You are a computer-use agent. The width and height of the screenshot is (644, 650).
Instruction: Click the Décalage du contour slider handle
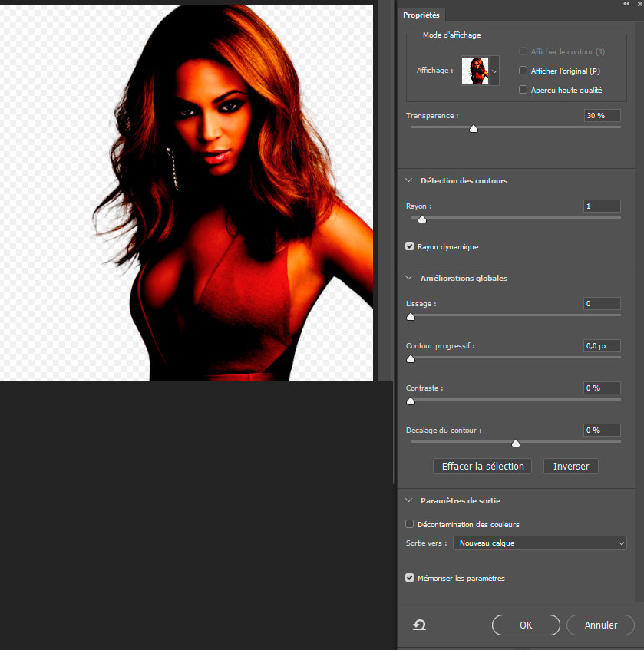click(x=516, y=443)
